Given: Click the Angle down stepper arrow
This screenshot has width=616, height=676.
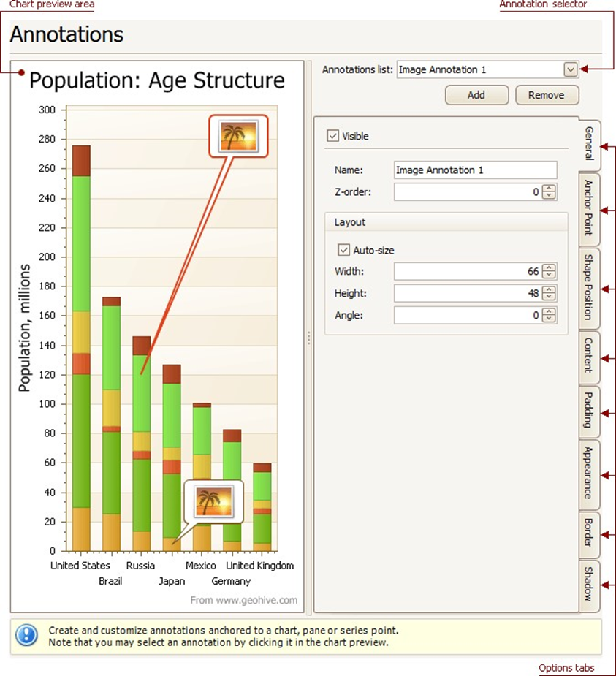Looking at the screenshot, I should coord(550,319).
